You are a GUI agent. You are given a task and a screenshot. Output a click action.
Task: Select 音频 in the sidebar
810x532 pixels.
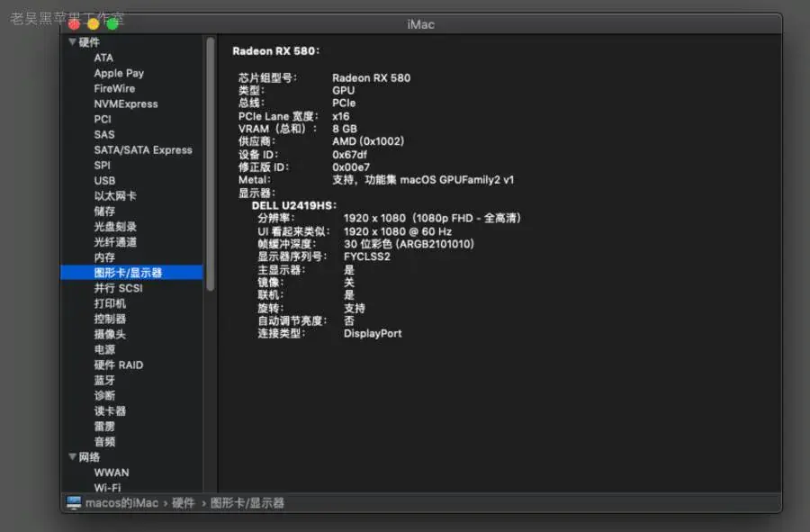pos(104,442)
